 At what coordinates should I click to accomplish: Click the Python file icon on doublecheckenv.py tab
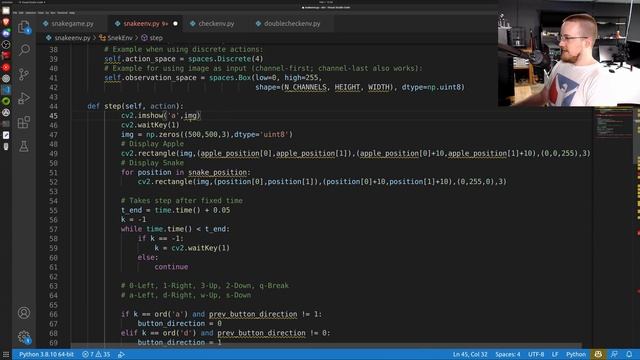[x=258, y=24]
